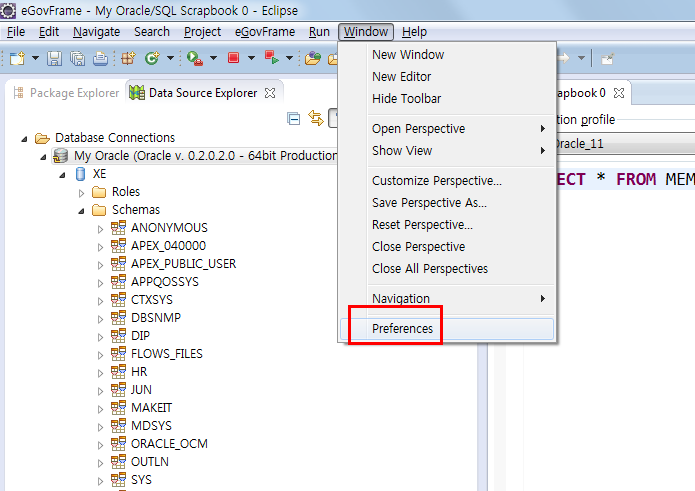Viewport: 695px width, 491px height.
Task: Collapse the My Oracle connection node
Action: (43, 157)
